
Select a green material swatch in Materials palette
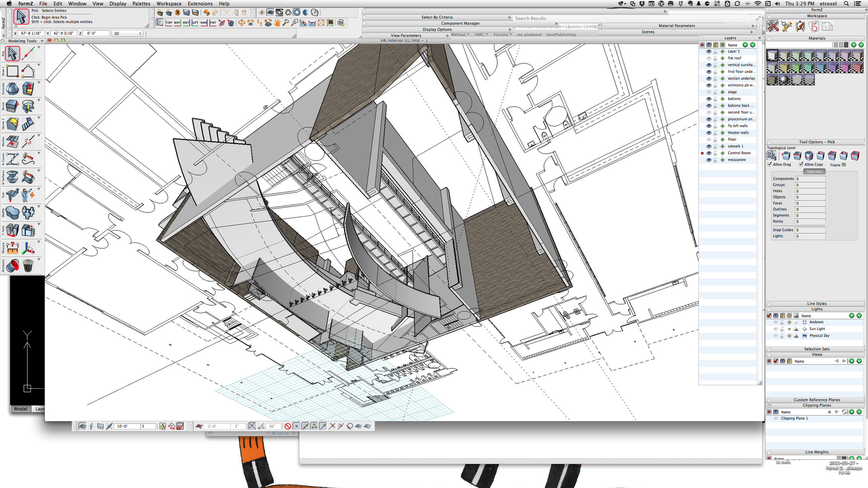(x=797, y=68)
